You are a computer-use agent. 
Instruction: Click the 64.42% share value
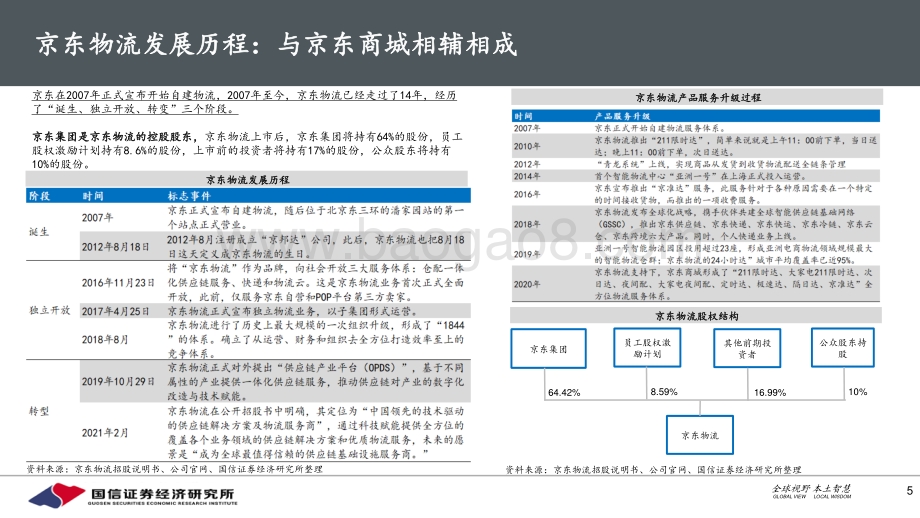pyautogui.click(x=564, y=392)
